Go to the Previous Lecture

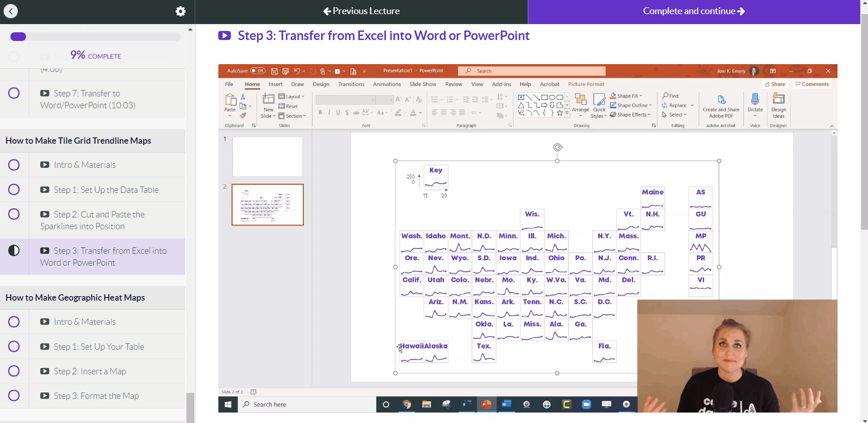[x=361, y=11]
